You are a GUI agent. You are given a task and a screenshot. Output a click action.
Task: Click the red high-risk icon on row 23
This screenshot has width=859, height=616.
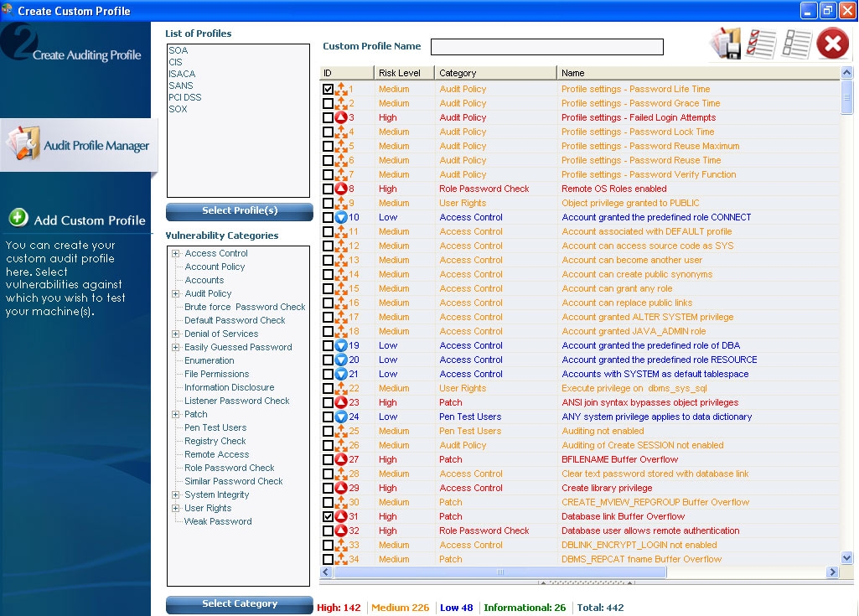(341, 402)
